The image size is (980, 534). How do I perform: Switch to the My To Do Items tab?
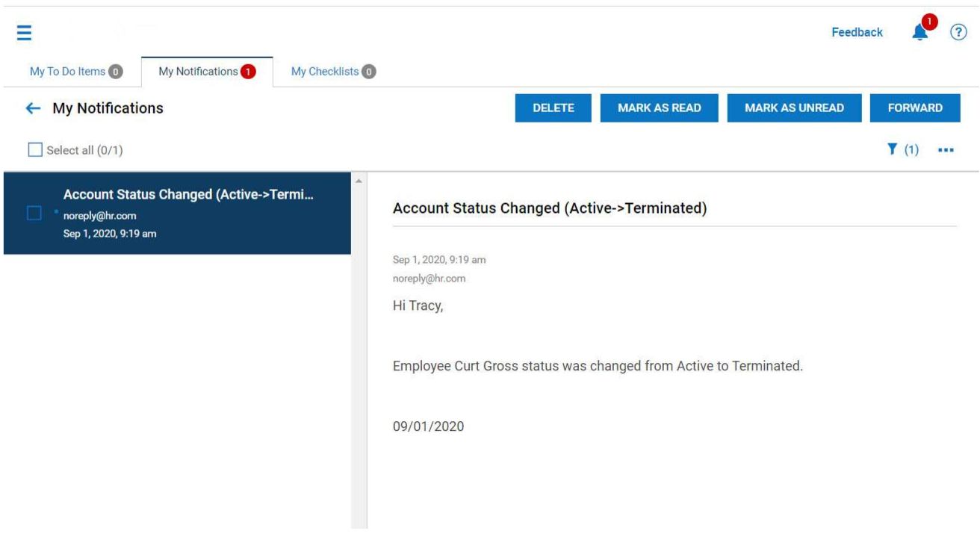(x=75, y=72)
